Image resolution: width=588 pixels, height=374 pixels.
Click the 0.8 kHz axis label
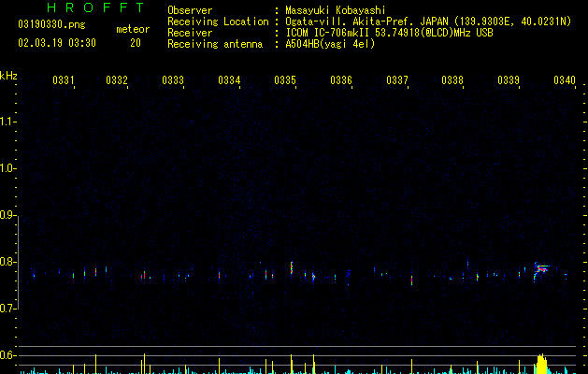(x=7, y=262)
